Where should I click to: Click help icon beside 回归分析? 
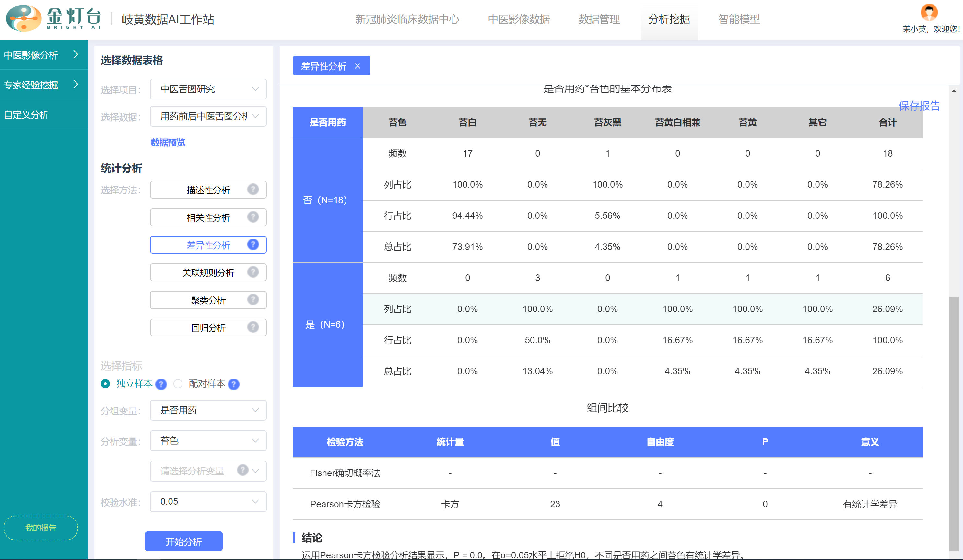click(252, 327)
